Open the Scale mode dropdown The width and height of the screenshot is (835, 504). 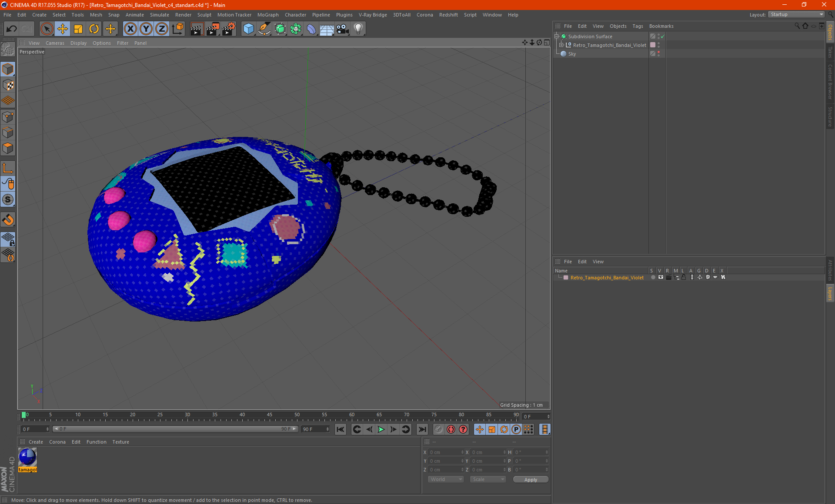(488, 479)
